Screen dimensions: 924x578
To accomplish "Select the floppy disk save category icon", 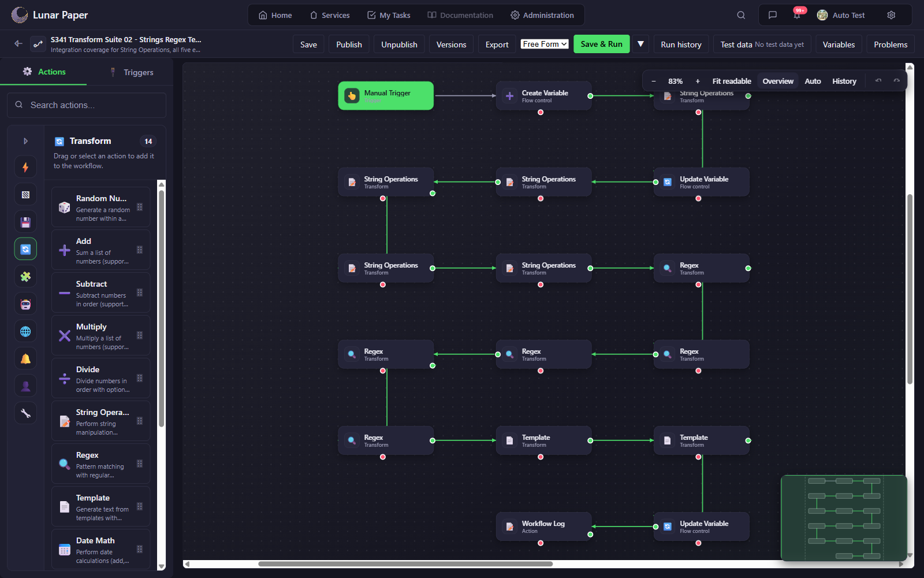I will pos(25,222).
